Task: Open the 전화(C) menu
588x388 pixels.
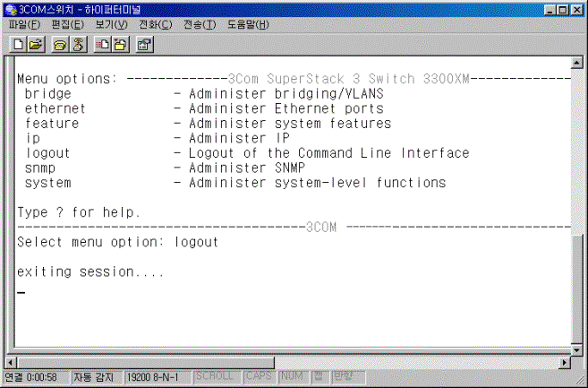Action: tap(155, 25)
